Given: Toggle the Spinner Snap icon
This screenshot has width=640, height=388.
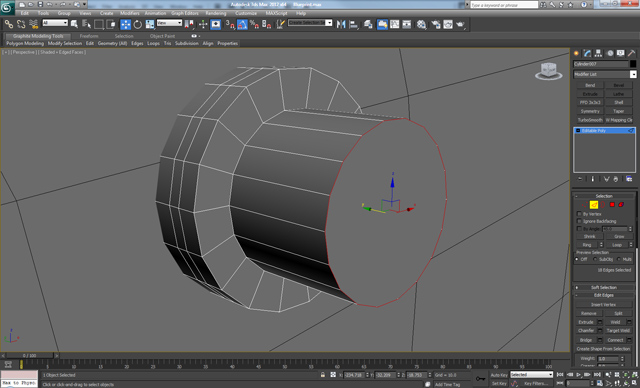Looking at the screenshot, I should click(x=267, y=24).
